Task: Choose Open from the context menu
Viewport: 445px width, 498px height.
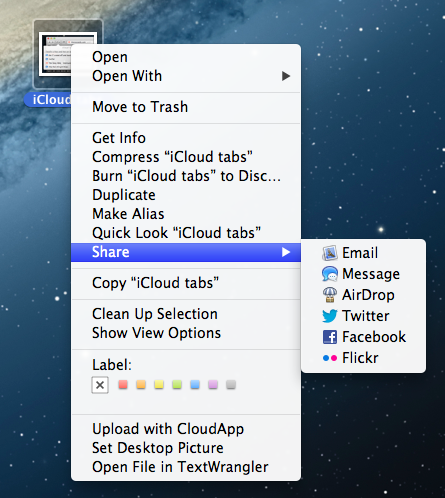Action: 186,57
